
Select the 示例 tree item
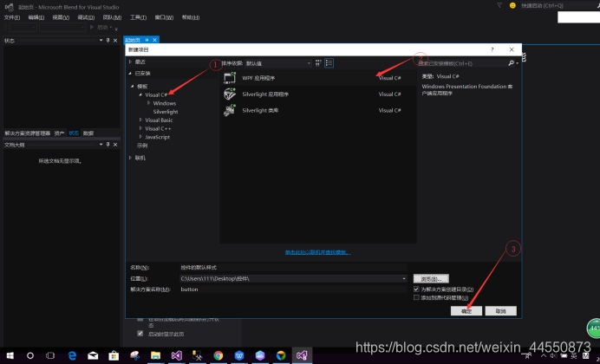(x=142, y=146)
